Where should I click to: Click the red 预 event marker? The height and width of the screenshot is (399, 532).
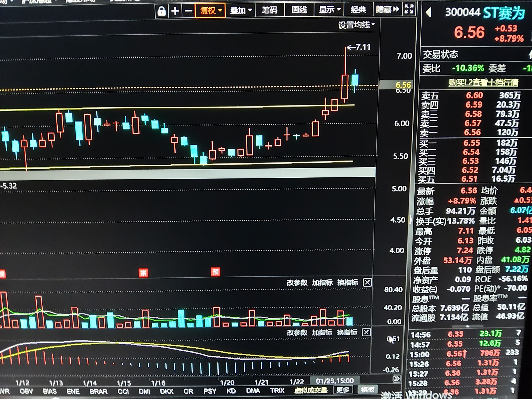tap(215, 272)
